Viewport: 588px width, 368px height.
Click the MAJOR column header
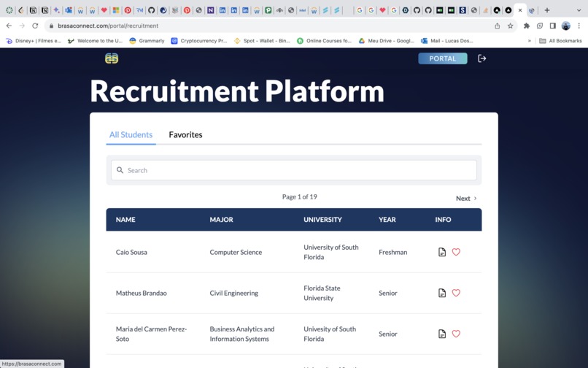[x=221, y=220]
